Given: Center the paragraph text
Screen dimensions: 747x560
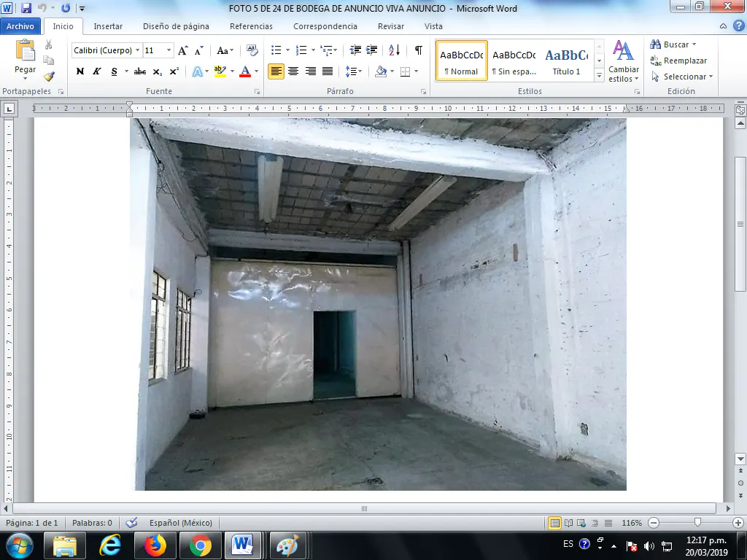Looking at the screenshot, I should (x=293, y=71).
